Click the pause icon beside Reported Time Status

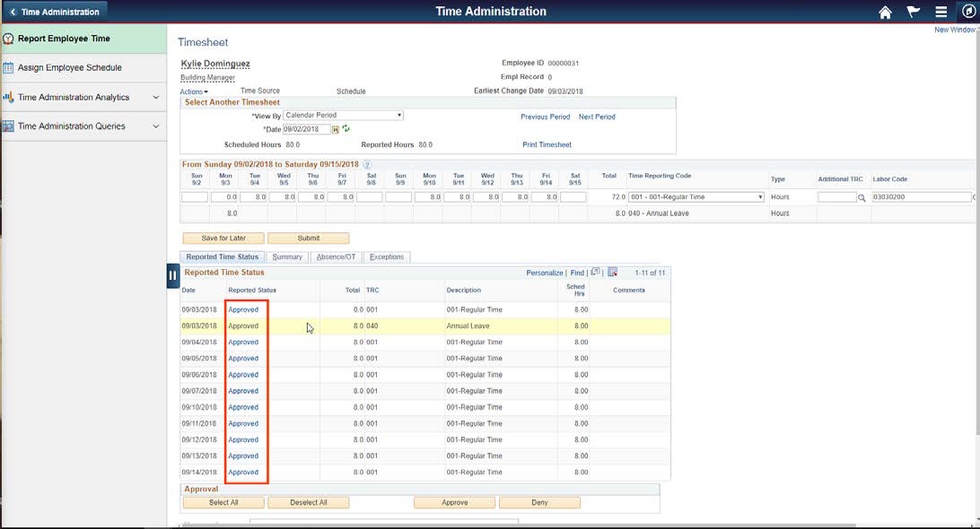point(171,274)
